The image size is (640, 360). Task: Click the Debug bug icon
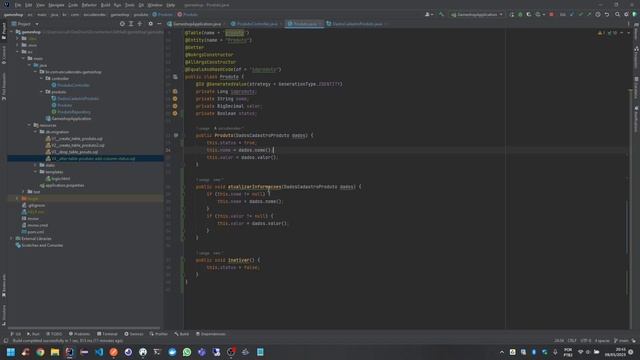(520, 15)
